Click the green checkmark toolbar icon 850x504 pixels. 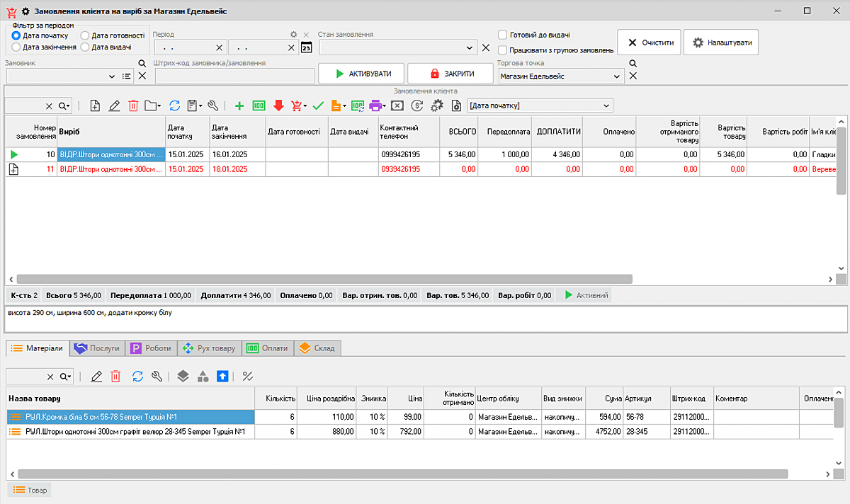point(318,105)
